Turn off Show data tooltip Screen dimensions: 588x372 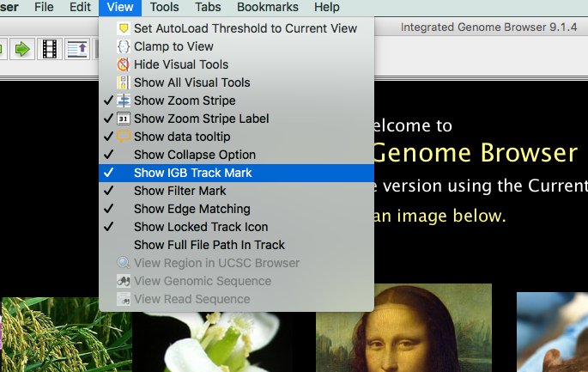coord(181,137)
